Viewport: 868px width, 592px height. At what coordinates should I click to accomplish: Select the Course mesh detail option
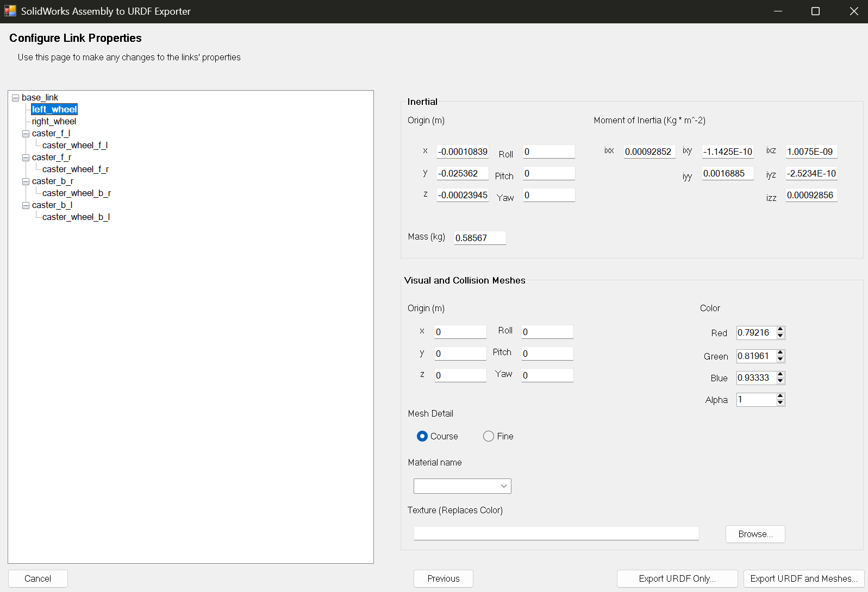tap(438, 436)
